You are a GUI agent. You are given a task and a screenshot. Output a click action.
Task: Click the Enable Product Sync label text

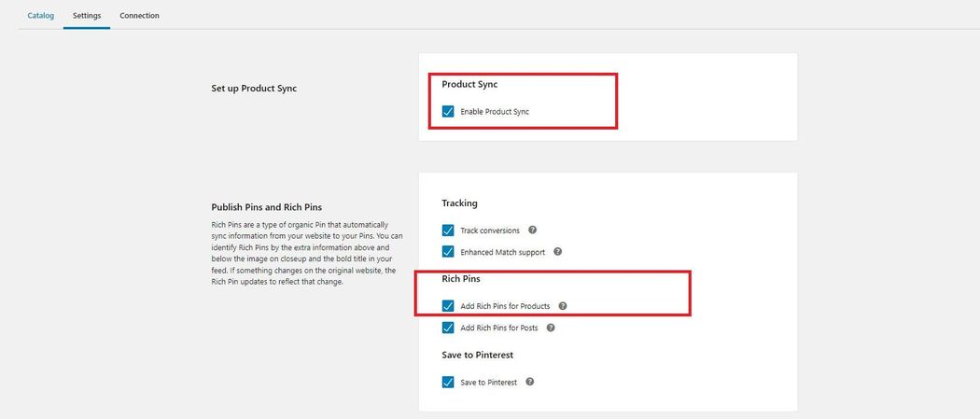click(495, 112)
